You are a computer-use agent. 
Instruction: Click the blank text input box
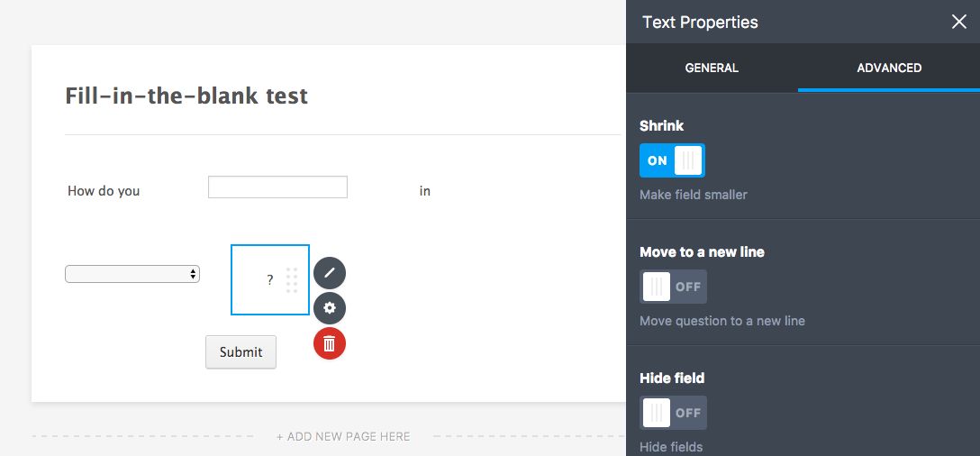(x=277, y=187)
